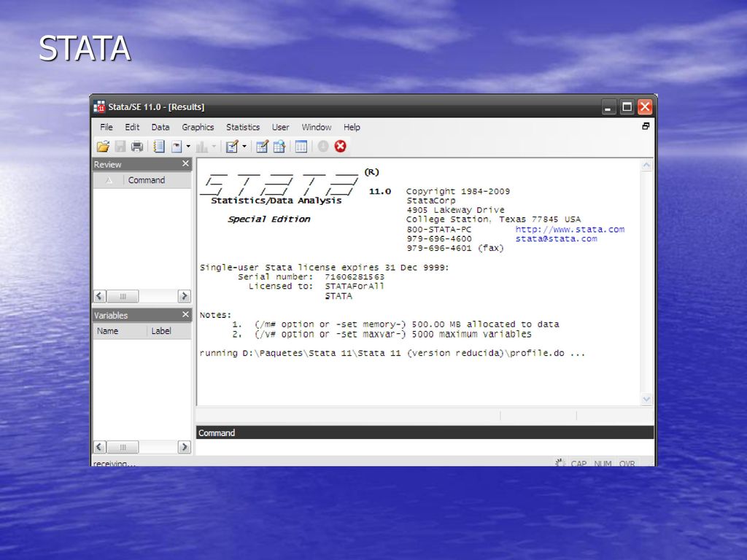Open the Do-file Editor icon

pos(232,147)
